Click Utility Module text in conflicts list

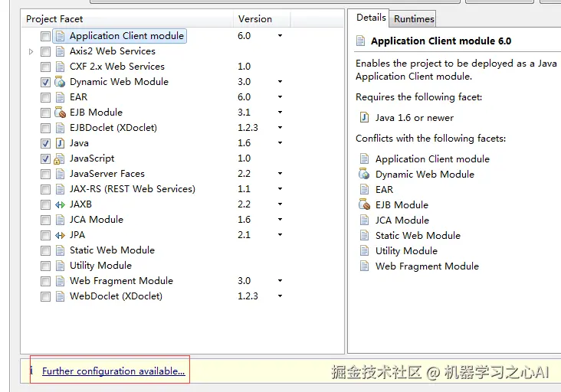point(406,251)
